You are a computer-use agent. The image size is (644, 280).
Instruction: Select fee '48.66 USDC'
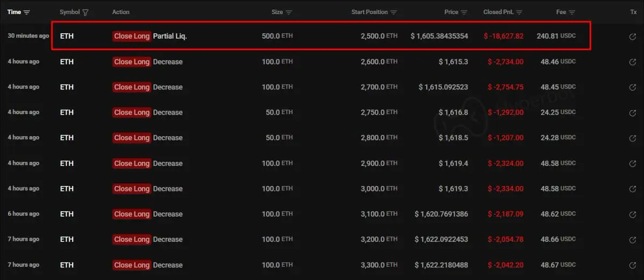point(558,239)
